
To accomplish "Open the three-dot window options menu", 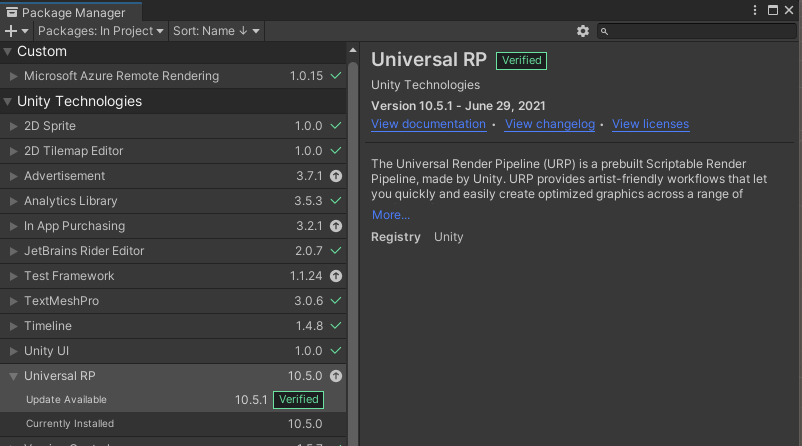I will point(755,10).
